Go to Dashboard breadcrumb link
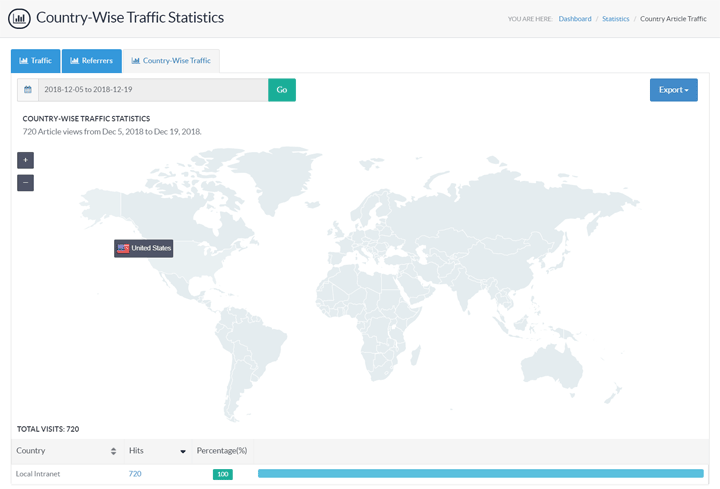The width and height of the screenshot is (720, 489). [575, 19]
